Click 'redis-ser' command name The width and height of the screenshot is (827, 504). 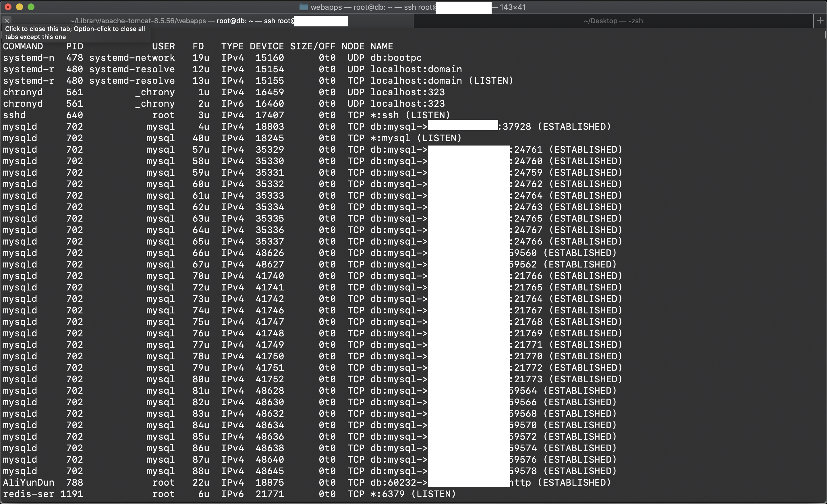[x=28, y=494]
